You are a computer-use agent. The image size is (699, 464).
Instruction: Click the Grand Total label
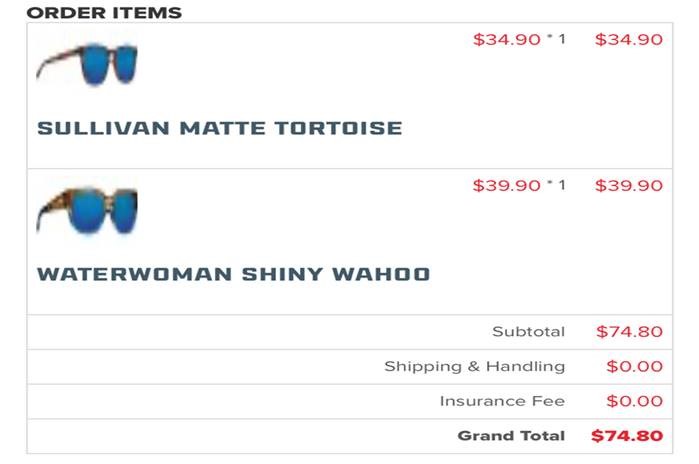click(511, 435)
